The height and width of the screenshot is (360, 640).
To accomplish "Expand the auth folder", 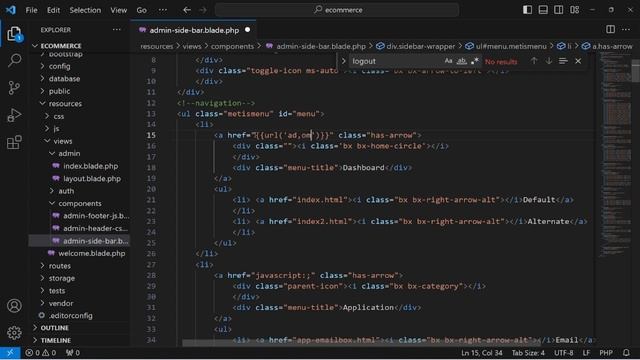I will [x=66, y=191].
